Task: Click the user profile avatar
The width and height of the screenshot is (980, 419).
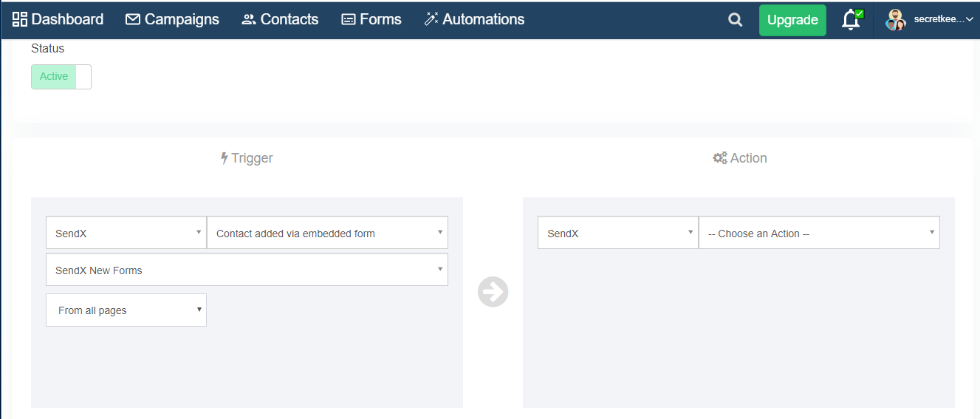Action: [x=896, y=20]
